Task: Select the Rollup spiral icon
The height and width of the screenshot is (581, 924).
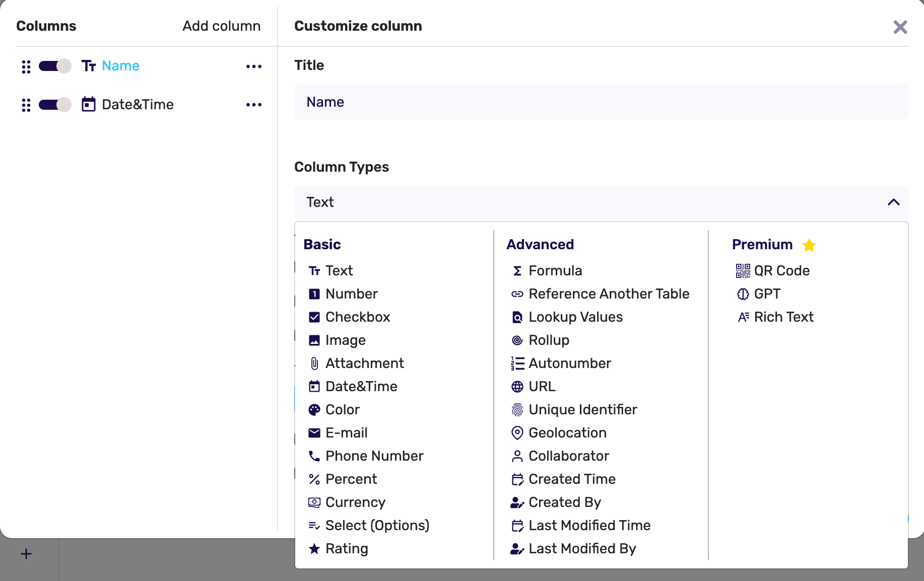Action: (517, 340)
